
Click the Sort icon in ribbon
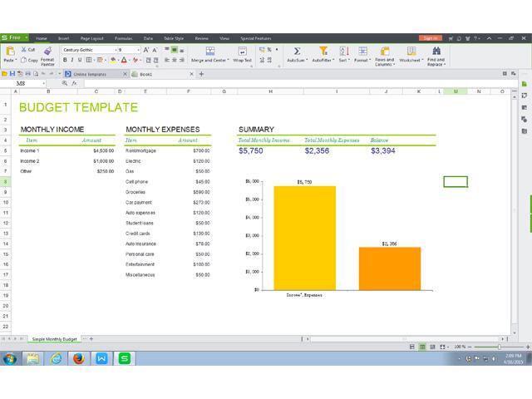(x=344, y=52)
